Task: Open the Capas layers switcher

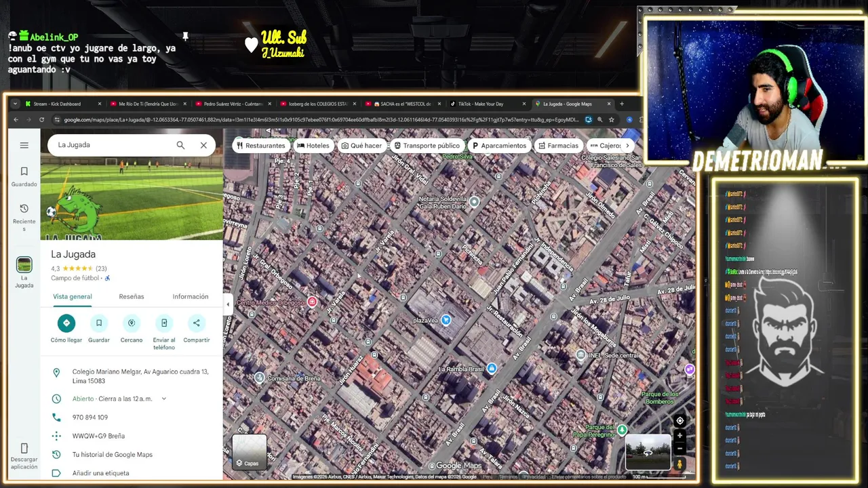Action: [249, 451]
